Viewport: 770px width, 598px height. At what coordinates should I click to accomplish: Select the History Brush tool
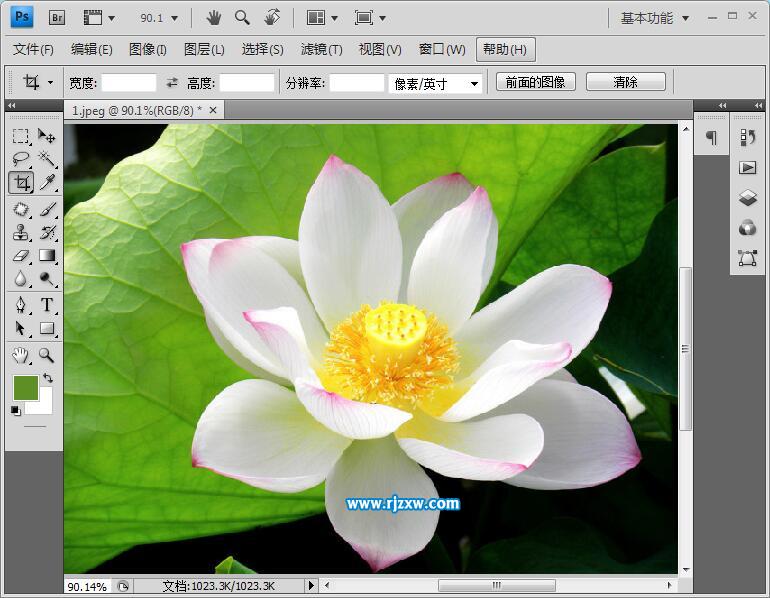tap(47, 232)
